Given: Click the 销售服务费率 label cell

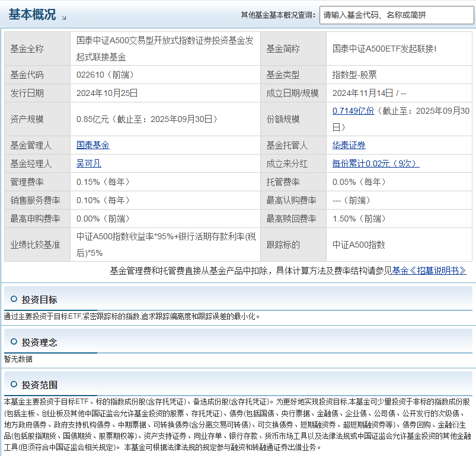Looking at the screenshot, I should point(37,200).
